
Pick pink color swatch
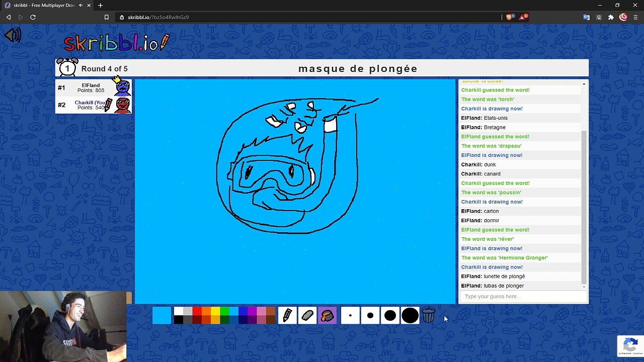(262, 311)
